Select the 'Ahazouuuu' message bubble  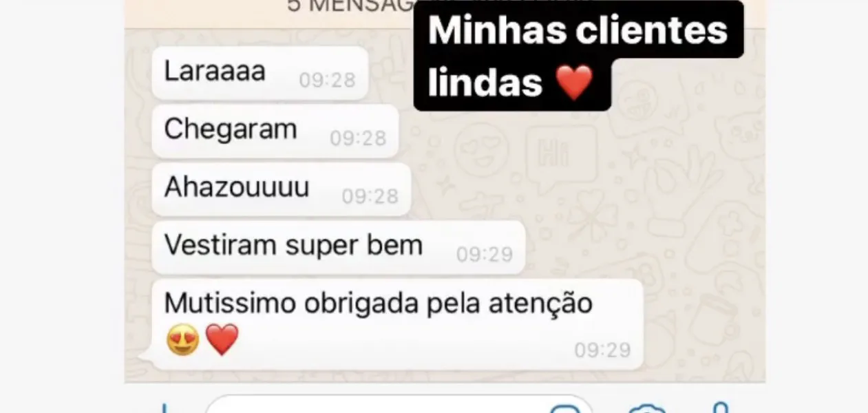pos(281,189)
